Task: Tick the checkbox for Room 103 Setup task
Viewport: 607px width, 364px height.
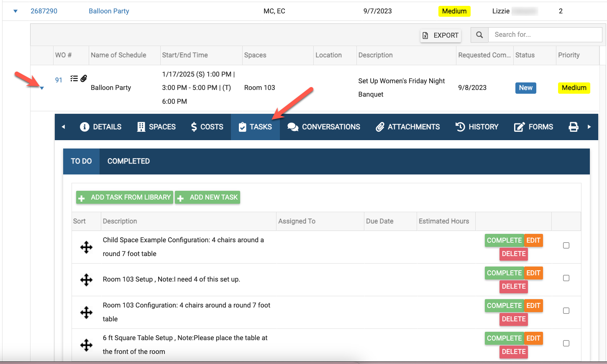Action: click(566, 278)
